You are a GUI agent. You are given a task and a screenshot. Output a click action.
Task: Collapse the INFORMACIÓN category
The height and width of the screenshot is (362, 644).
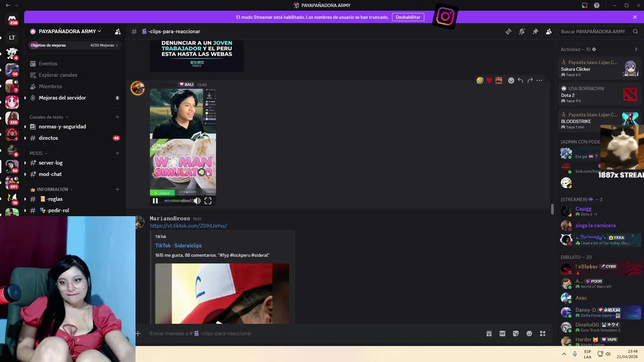51,190
